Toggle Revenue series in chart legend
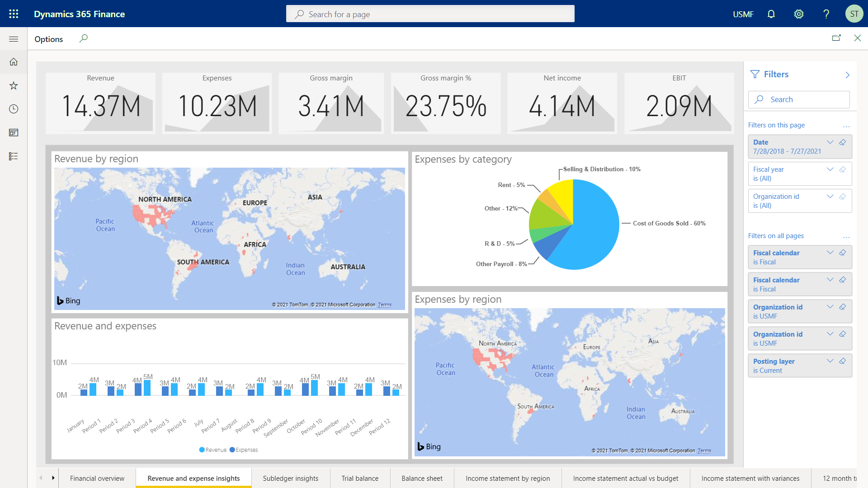The width and height of the screenshot is (868, 488). click(x=212, y=450)
